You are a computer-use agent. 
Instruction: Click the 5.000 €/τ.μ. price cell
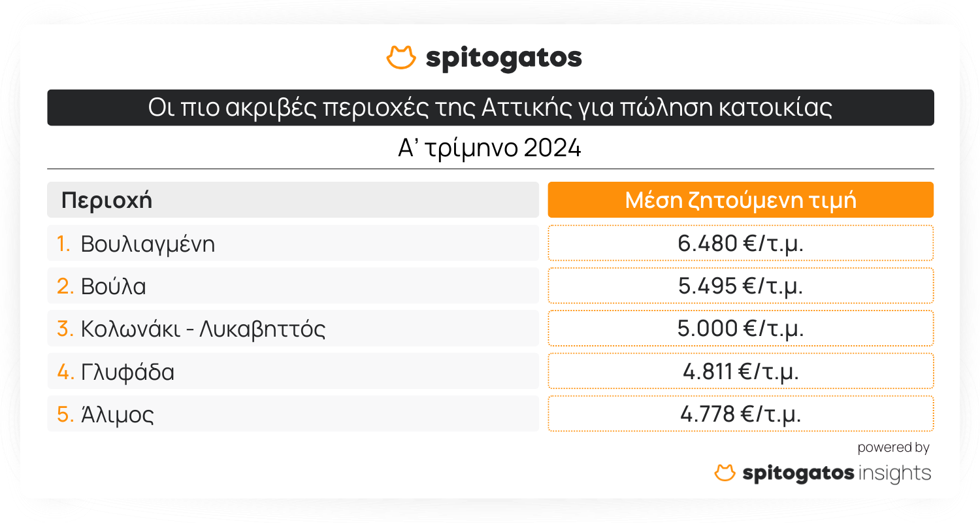click(740, 329)
